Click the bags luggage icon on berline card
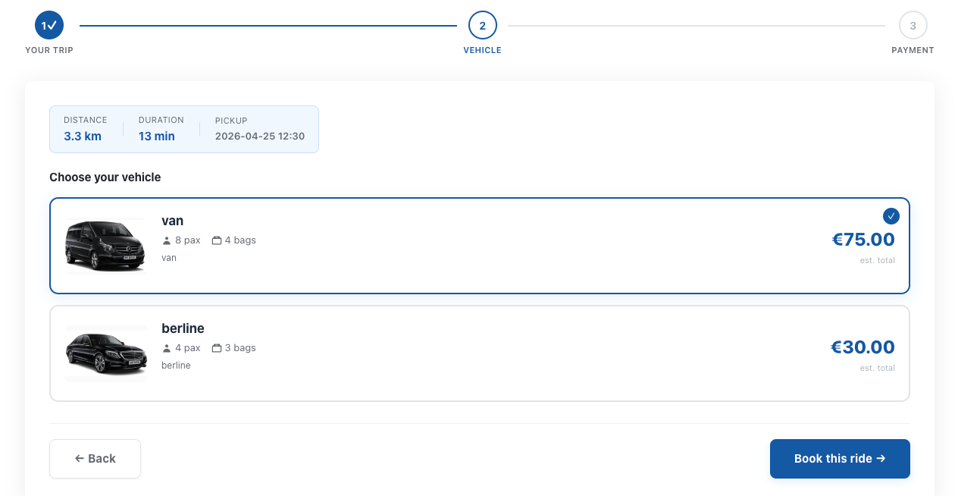Viewport: 980px width, 496px height. pyautogui.click(x=217, y=348)
